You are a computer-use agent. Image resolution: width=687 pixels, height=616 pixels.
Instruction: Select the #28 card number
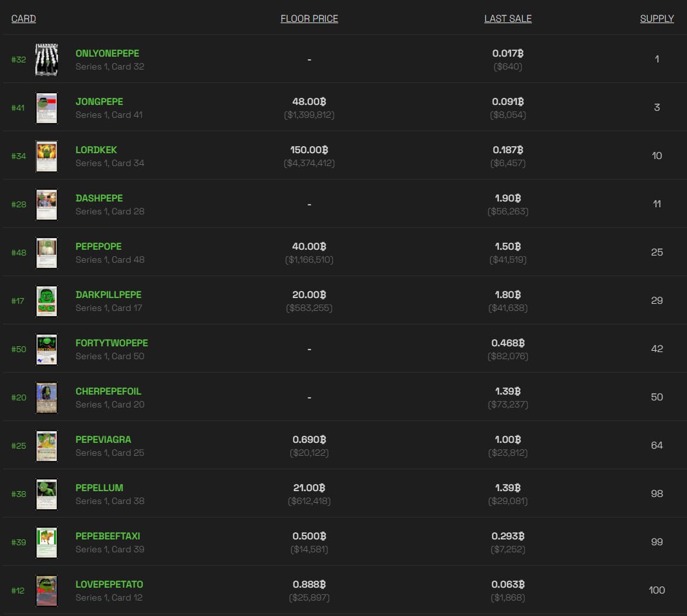coord(19,204)
